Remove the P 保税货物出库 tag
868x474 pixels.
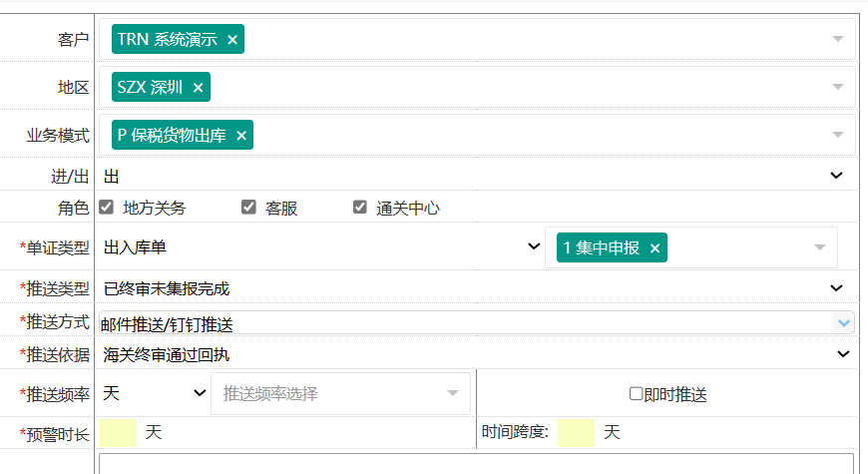click(x=240, y=136)
